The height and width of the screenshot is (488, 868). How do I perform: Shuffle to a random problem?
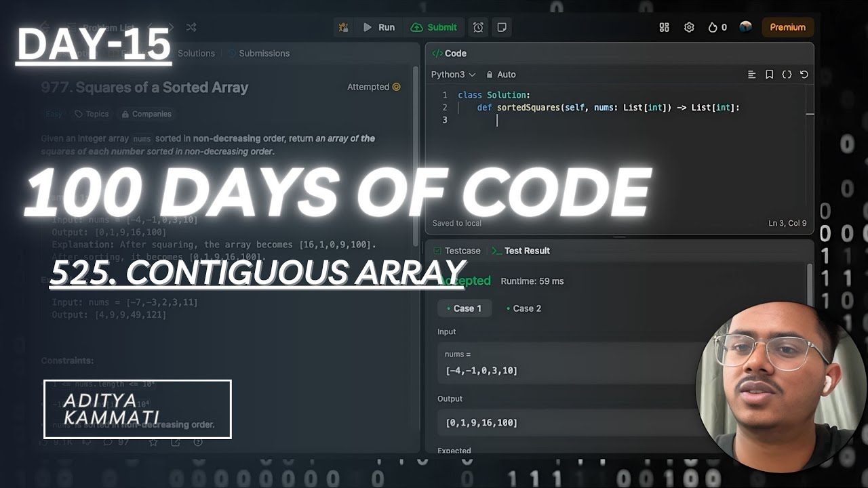(x=191, y=27)
